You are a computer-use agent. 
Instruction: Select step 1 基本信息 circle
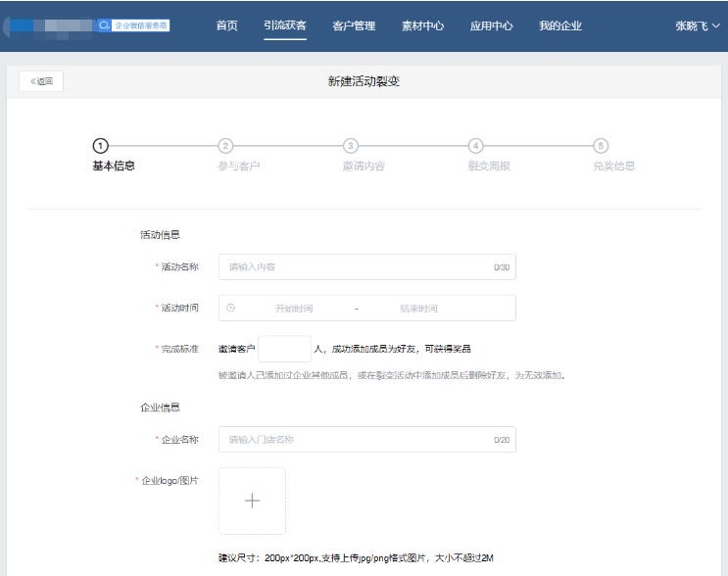(101, 146)
